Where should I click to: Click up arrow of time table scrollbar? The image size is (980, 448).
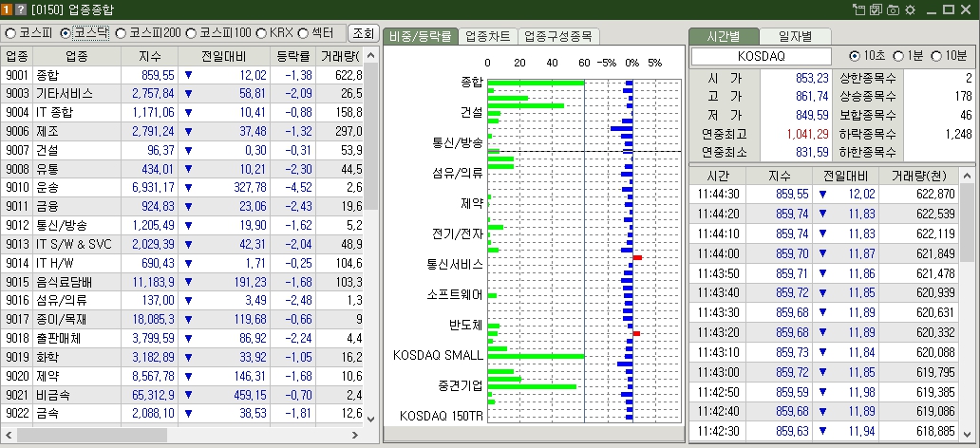967,176
